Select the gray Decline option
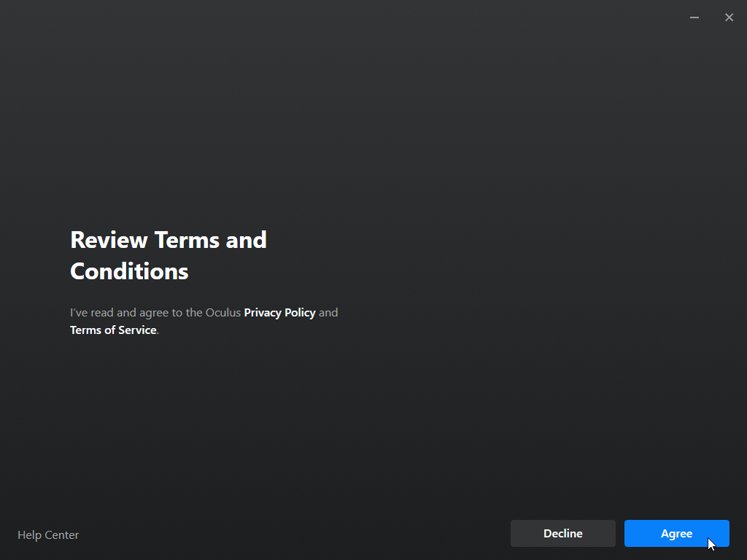Image resolution: width=747 pixels, height=560 pixels. pyautogui.click(x=562, y=534)
